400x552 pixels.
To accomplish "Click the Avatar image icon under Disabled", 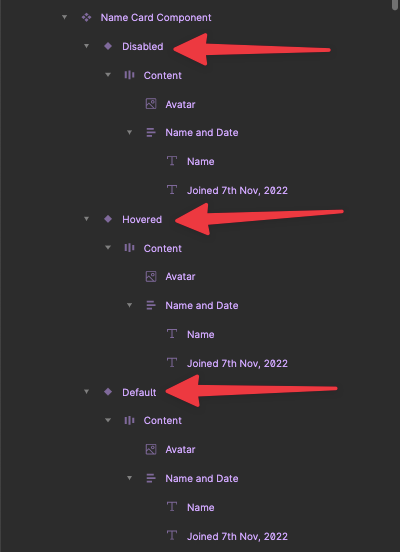I will 151,104.
